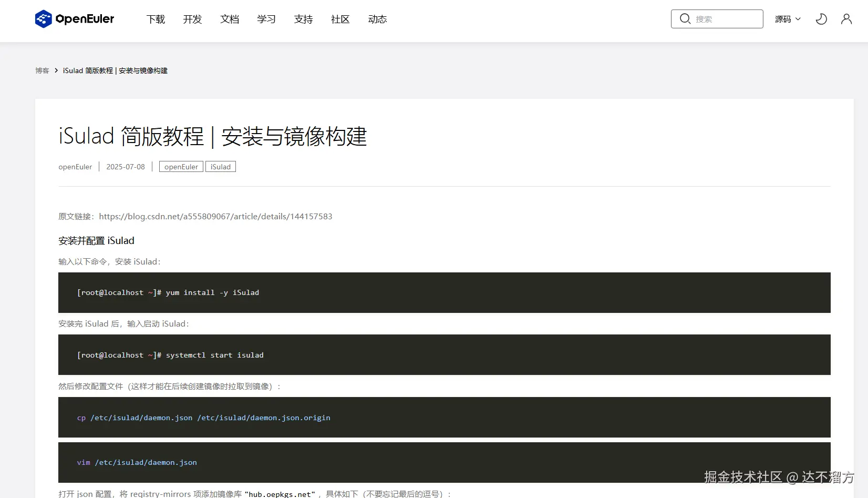868x498 pixels.
Task: Toggle dark mode moon icon
Action: [821, 19]
